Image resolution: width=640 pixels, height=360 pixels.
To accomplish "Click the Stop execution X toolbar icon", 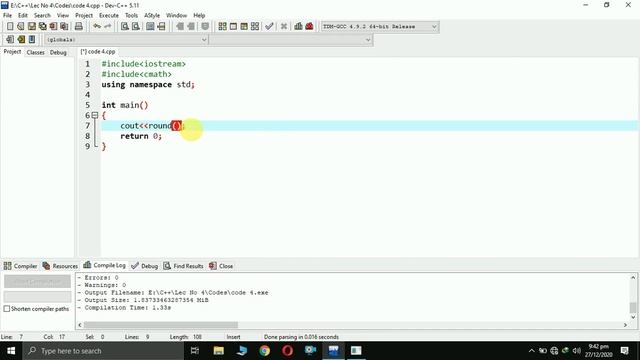I will click(284, 27).
